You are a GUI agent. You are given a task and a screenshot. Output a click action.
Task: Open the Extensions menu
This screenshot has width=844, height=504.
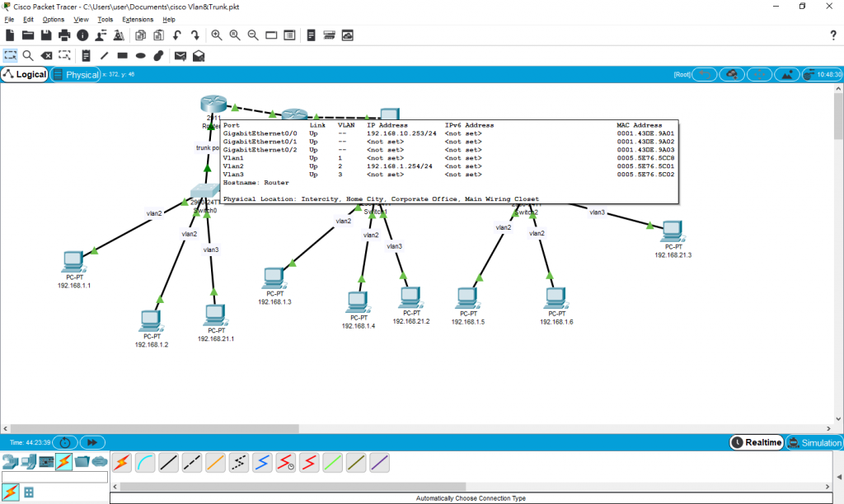pyautogui.click(x=138, y=20)
